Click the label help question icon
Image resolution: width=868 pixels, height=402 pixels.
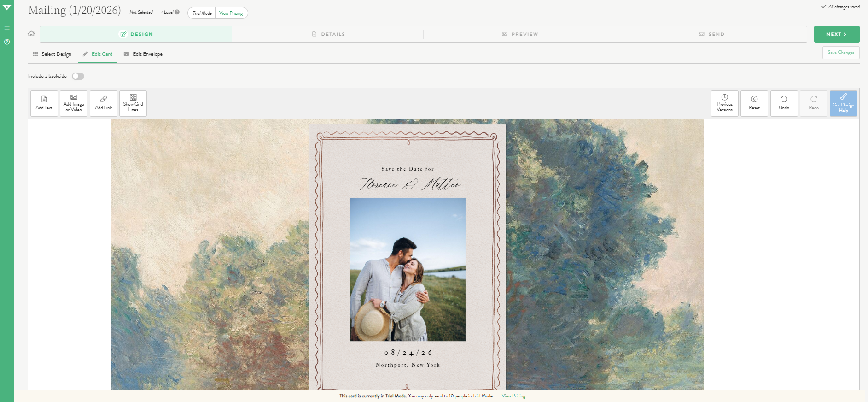point(177,12)
